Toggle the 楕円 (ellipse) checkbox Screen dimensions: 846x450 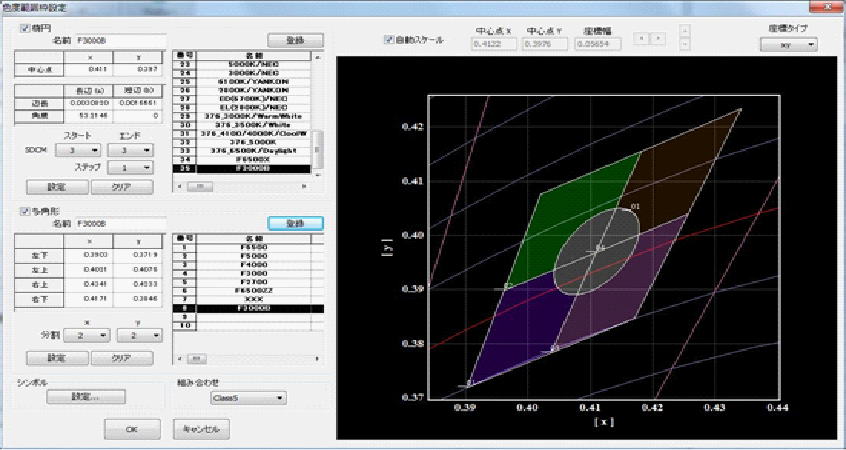pos(24,29)
